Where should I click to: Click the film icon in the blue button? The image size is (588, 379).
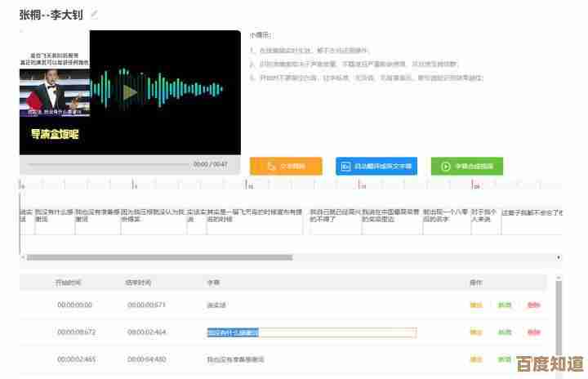pyautogui.click(x=345, y=167)
